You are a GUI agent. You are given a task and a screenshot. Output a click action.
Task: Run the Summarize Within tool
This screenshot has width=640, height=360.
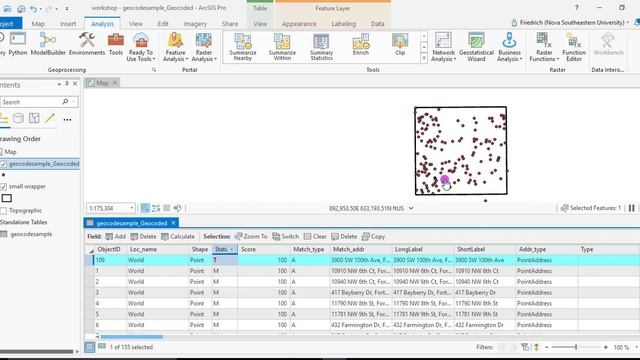pos(282,47)
